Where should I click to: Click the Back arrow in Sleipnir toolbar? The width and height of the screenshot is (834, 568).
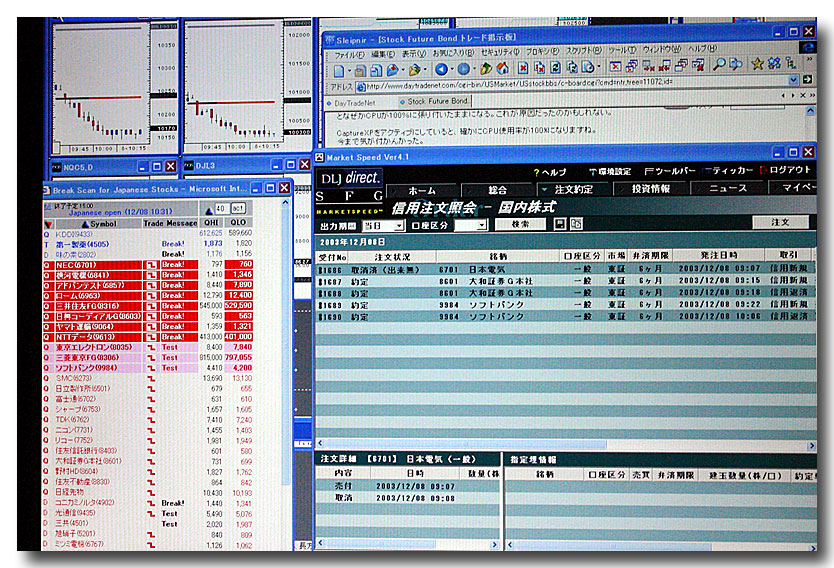[x=441, y=69]
